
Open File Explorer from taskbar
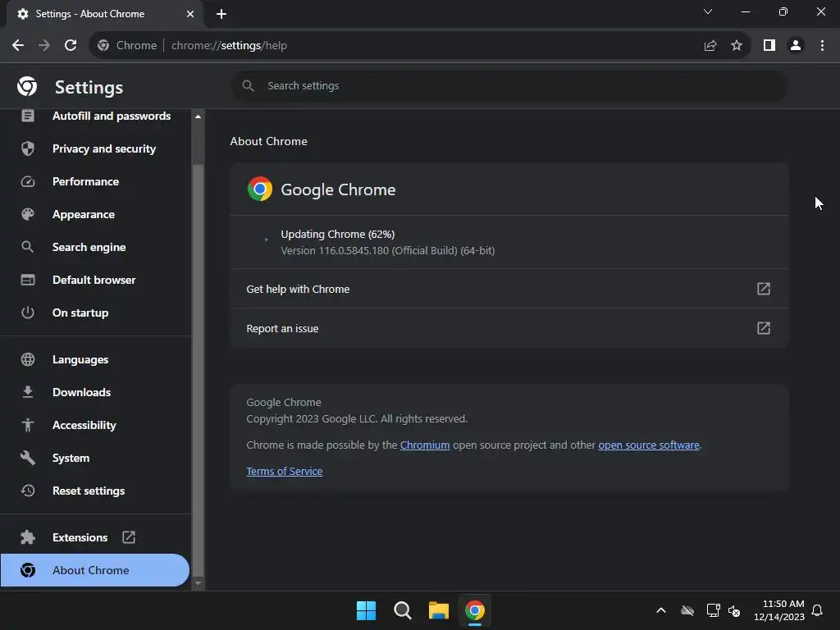pos(438,610)
